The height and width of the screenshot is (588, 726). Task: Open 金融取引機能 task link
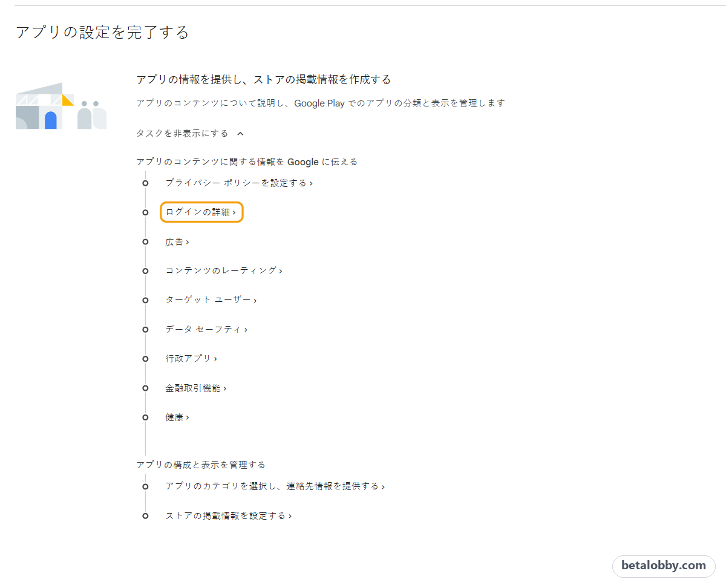point(196,388)
